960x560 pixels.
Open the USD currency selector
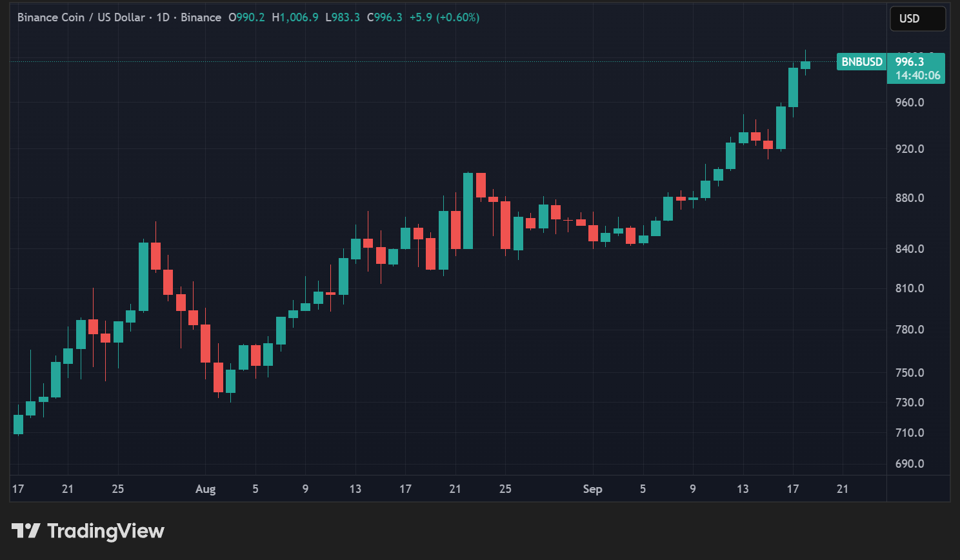pyautogui.click(x=917, y=19)
